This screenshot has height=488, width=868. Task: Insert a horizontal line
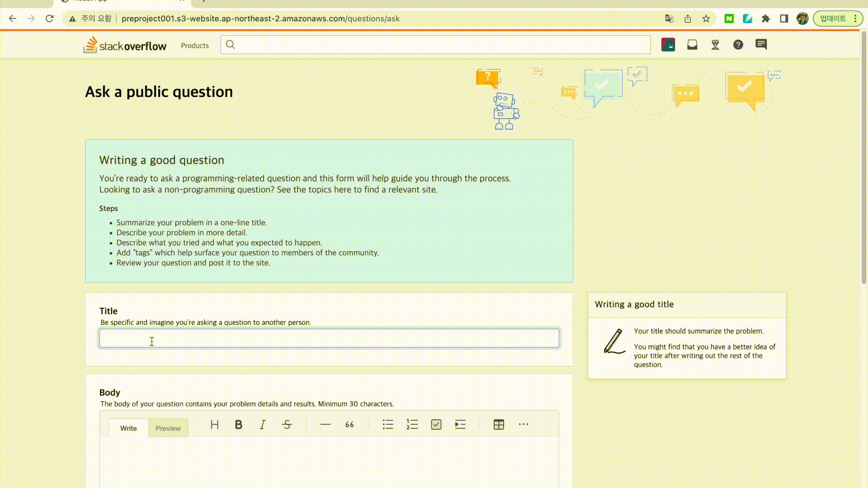(325, 425)
